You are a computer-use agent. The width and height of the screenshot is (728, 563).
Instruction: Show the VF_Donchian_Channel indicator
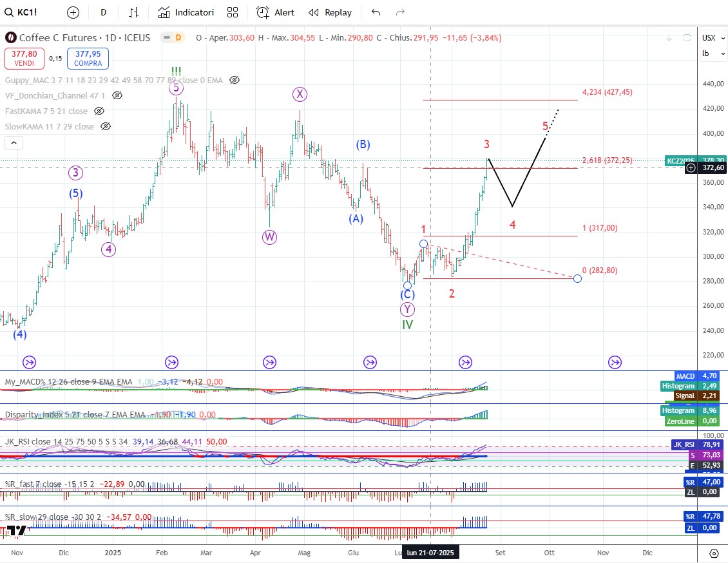pos(117,95)
